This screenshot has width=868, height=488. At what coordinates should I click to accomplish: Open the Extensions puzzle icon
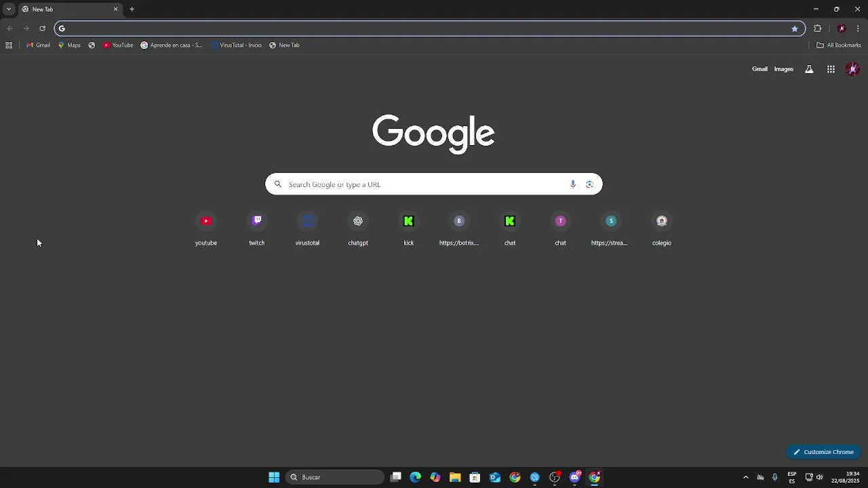point(818,28)
